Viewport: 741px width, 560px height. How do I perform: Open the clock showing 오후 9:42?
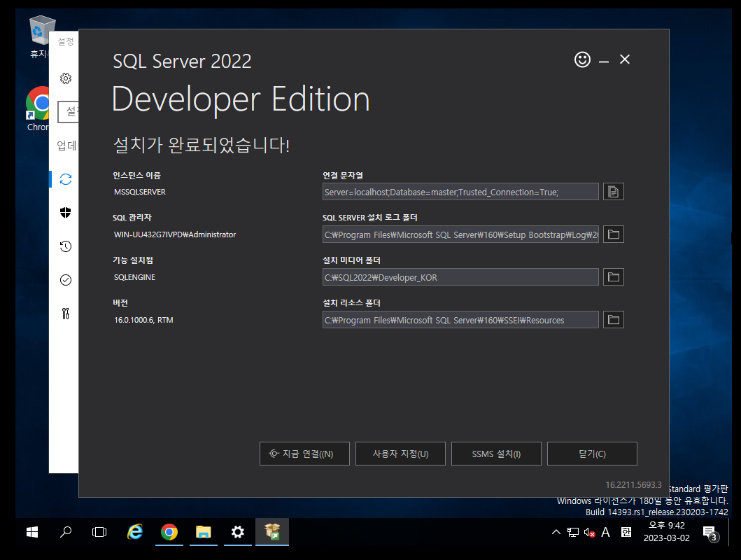666,531
